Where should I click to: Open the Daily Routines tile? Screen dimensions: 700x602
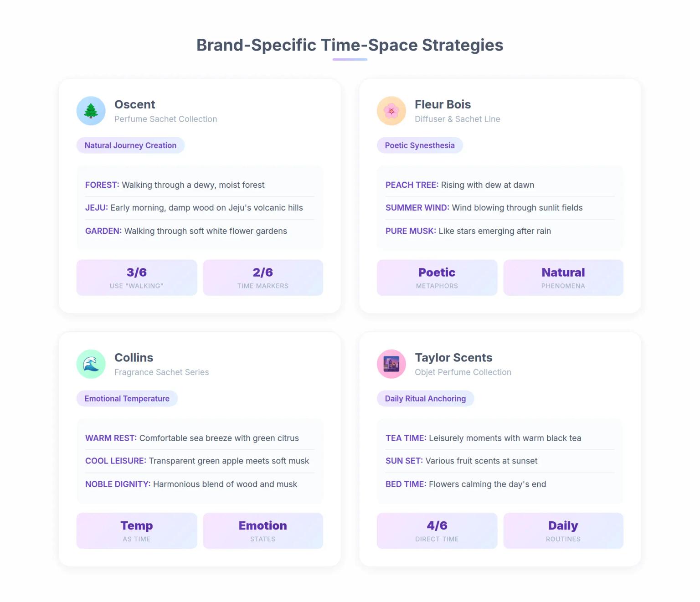tap(563, 531)
